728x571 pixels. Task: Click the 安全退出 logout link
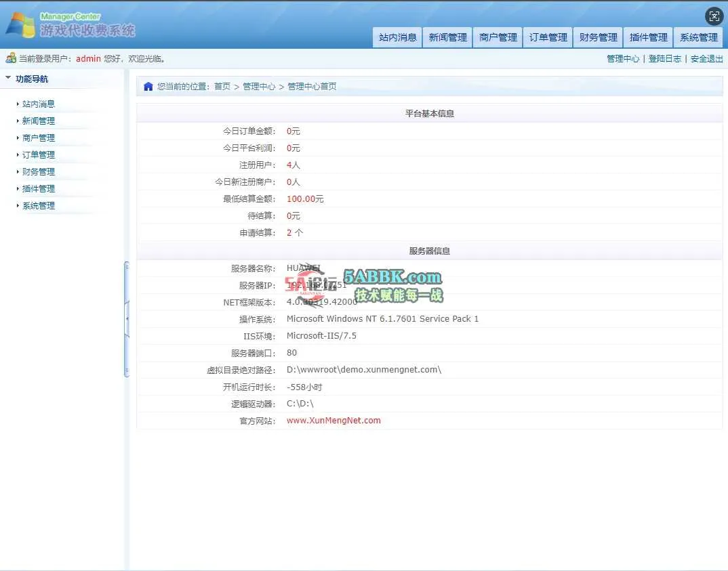(x=706, y=59)
